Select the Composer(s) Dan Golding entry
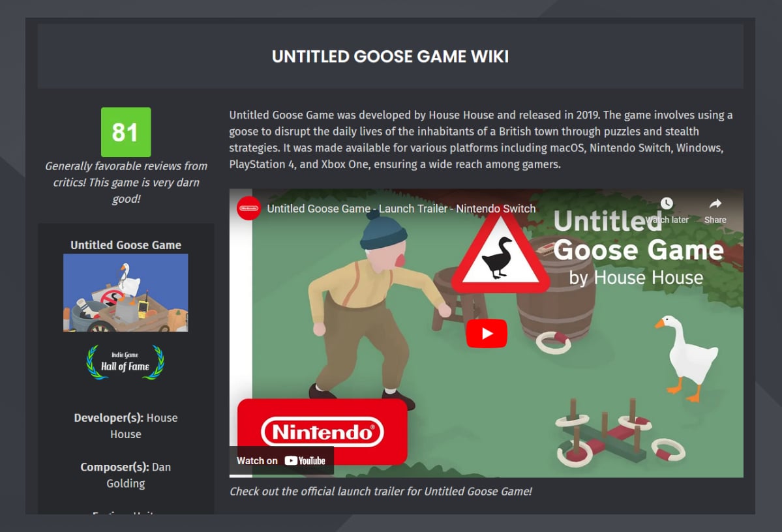This screenshot has height=532, width=782. 126,475
